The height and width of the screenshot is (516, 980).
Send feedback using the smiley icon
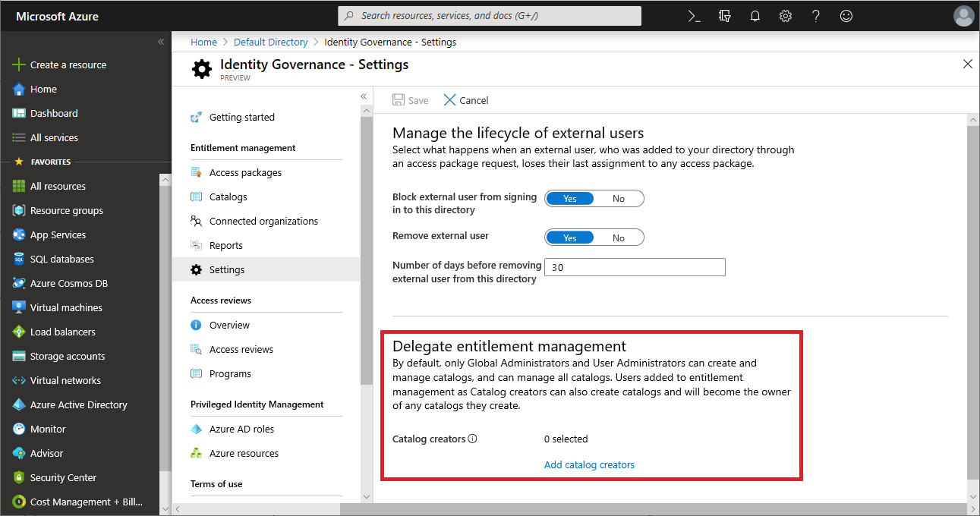coord(846,16)
